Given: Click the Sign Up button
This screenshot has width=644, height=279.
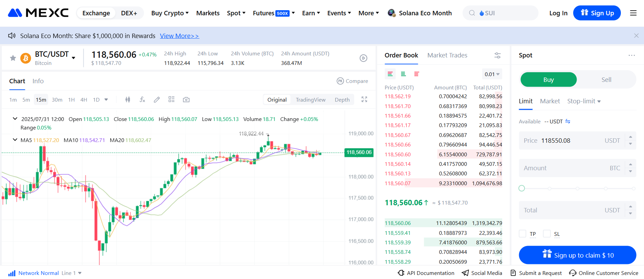Looking at the screenshot, I should (597, 13).
